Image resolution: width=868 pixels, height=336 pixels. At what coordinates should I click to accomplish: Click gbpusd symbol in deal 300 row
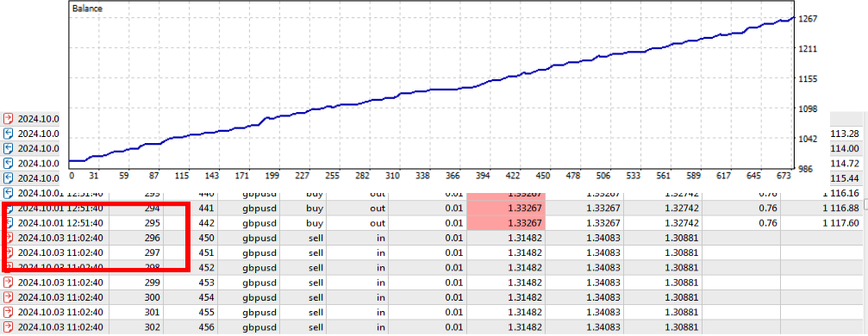[260, 297]
